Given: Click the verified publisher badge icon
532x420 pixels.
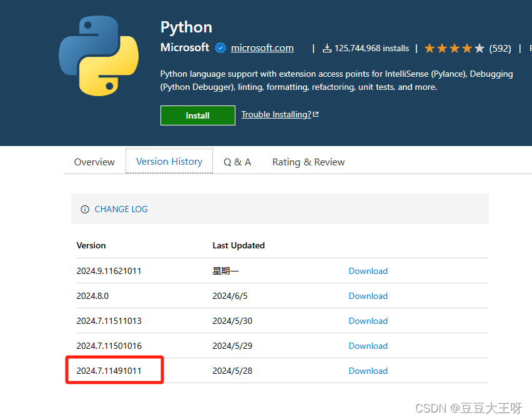Looking at the screenshot, I should pyautogui.click(x=220, y=48).
